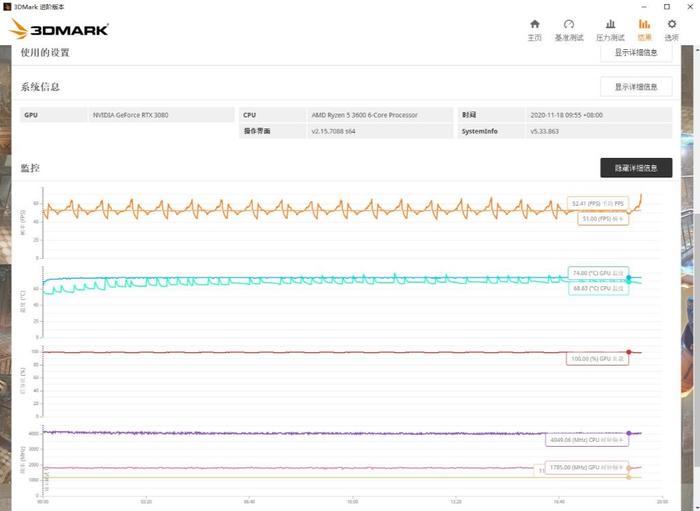
Task: Click the 3DMark title bar app icon
Action: point(7,7)
